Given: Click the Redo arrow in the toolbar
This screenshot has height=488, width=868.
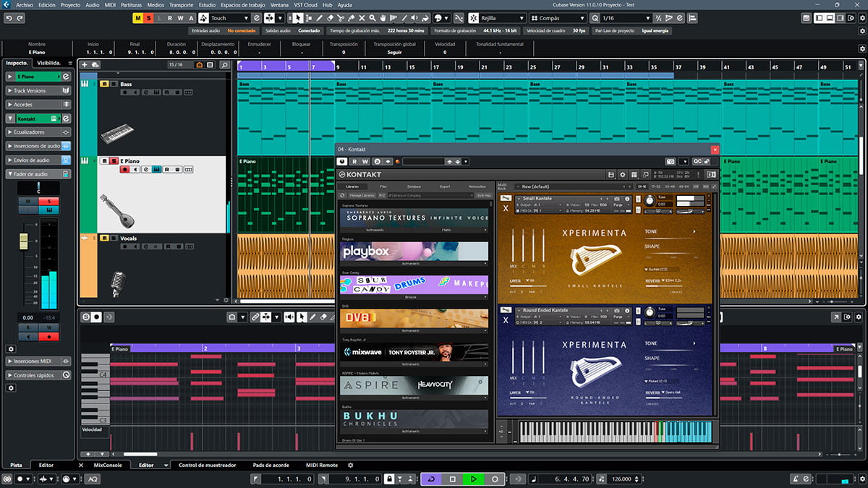Looking at the screenshot, I should click(x=19, y=17).
